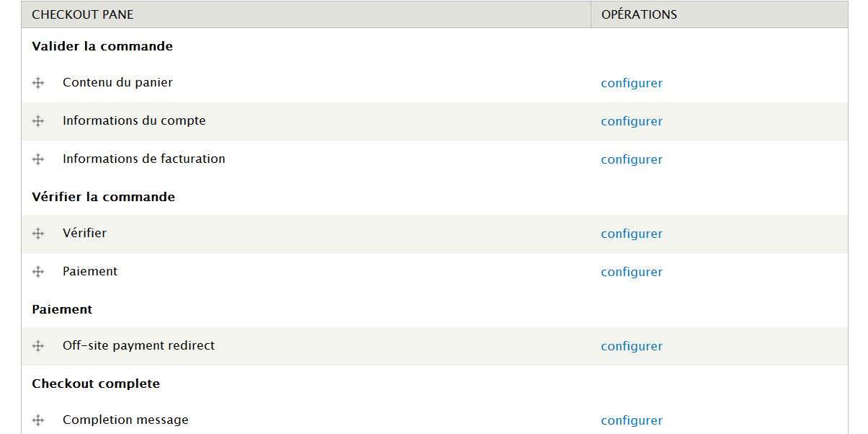Click the drag handle of the Paiement pane row
Viewport: 868px width, 434px height.
click(x=38, y=272)
